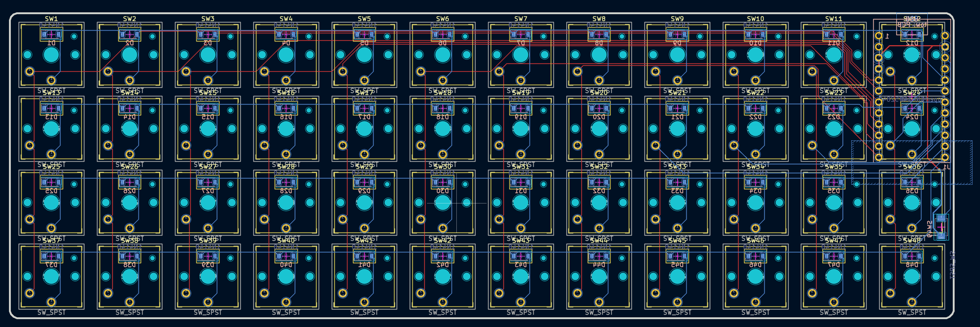Select the SW12 switch label at top right
The image size is (980, 327).
pyautogui.click(x=912, y=19)
